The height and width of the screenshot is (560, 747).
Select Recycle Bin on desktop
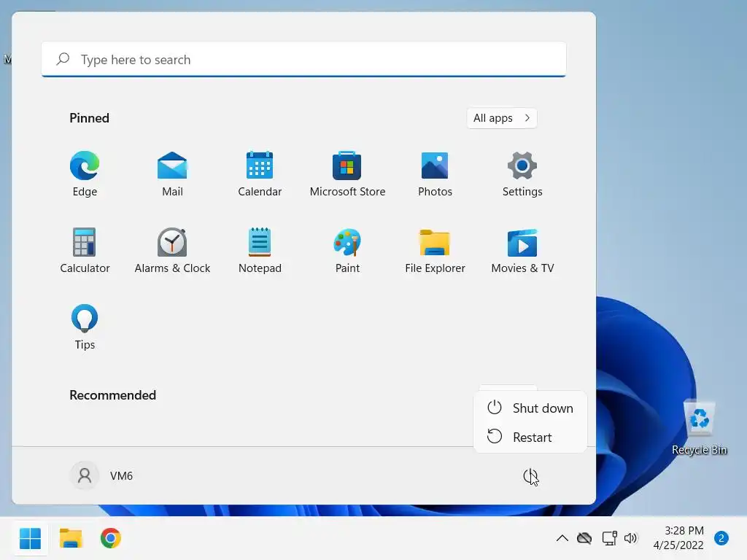[x=699, y=427]
